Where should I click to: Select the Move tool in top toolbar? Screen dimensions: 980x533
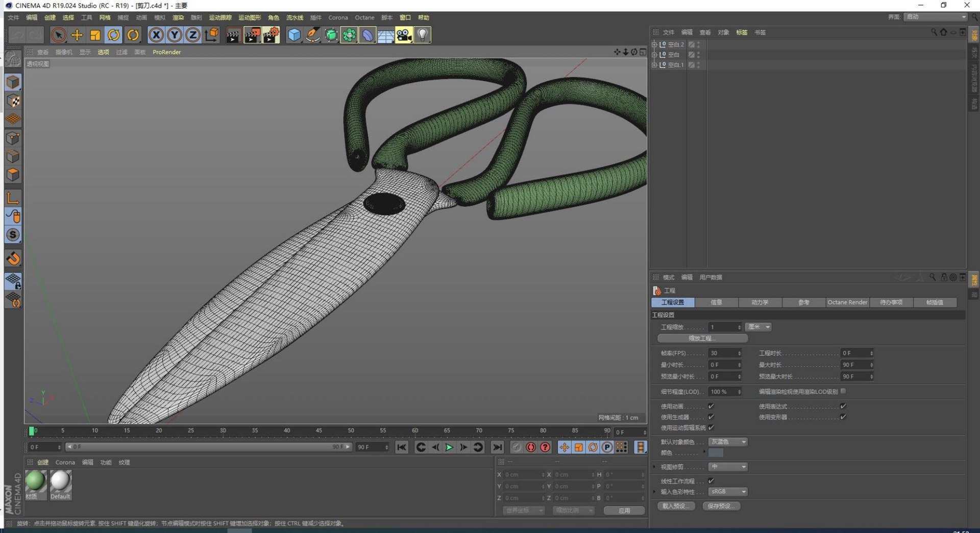(77, 35)
